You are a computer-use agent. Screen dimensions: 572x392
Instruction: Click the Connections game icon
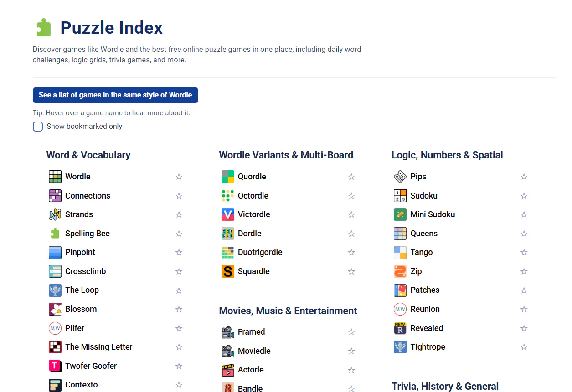[55, 196]
